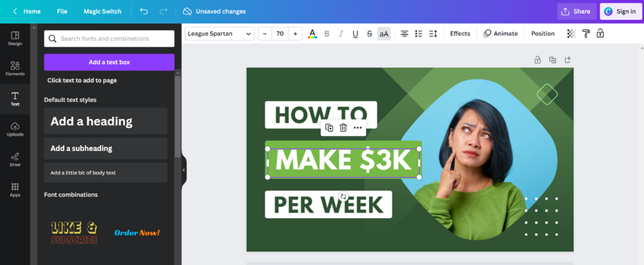This screenshot has width=644, height=265.
Task: Open the Home page
Action: (32, 11)
